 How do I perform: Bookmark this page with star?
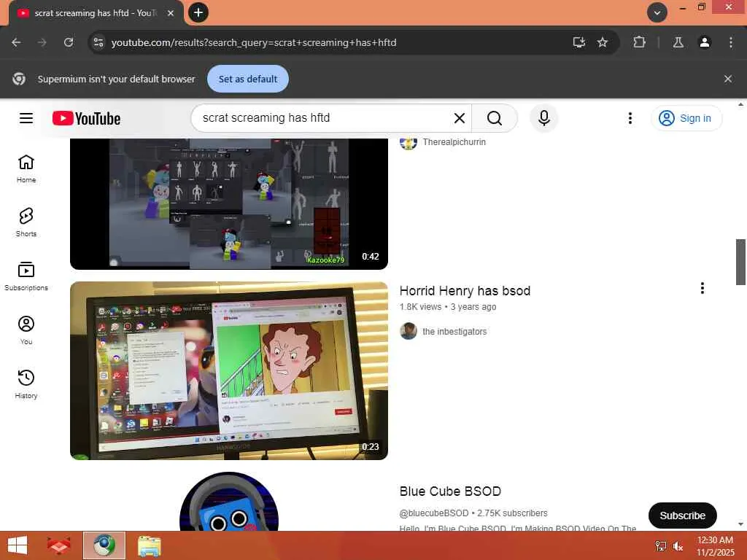click(602, 42)
